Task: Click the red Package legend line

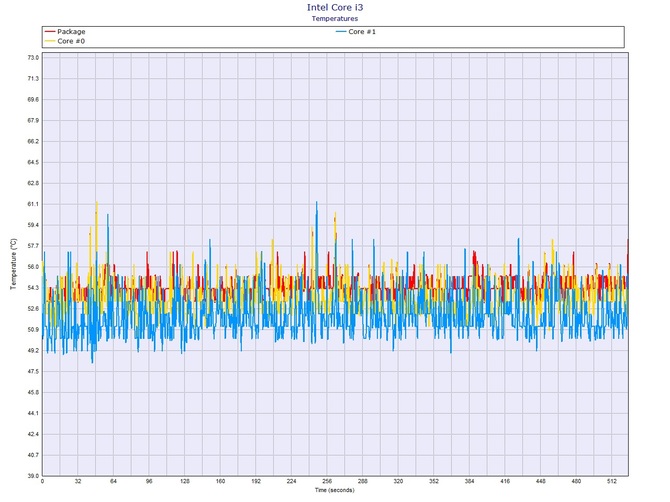Action: (x=50, y=32)
